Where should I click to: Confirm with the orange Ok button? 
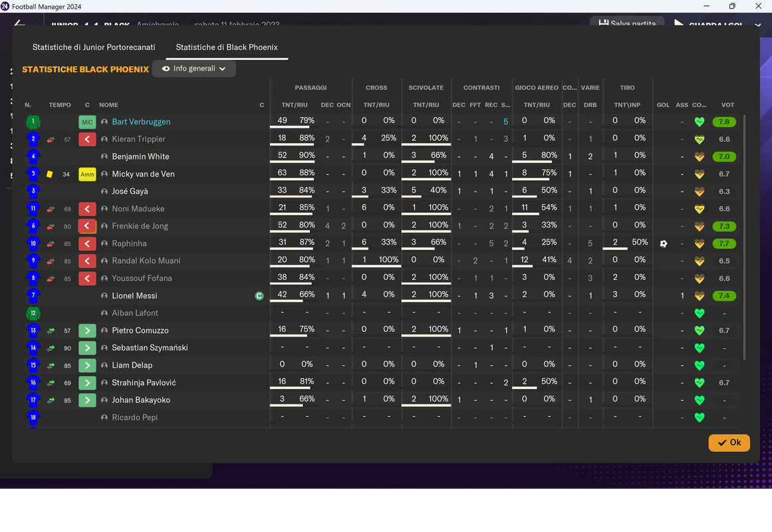point(729,442)
